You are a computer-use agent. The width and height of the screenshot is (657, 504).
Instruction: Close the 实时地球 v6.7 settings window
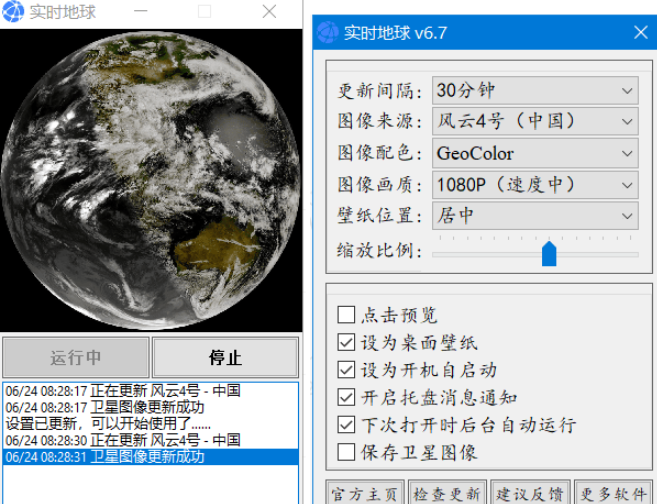tap(640, 33)
